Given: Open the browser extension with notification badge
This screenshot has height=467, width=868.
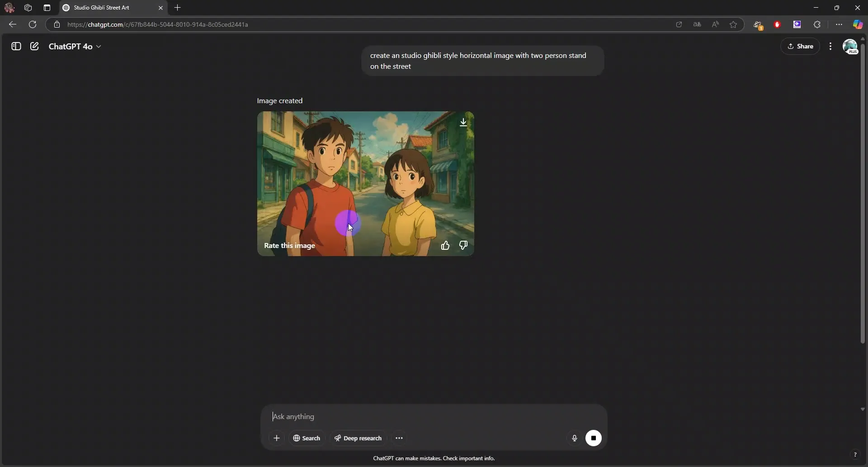Looking at the screenshot, I should (x=758, y=25).
